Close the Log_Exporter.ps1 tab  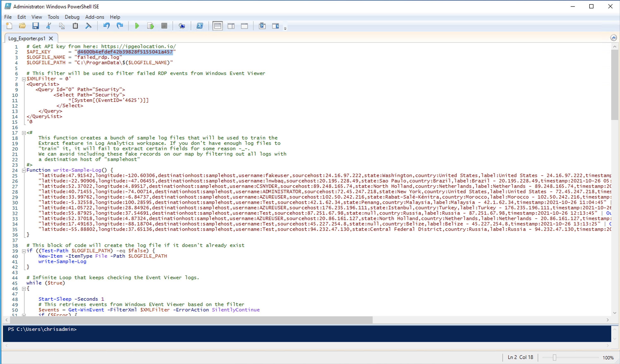point(51,38)
